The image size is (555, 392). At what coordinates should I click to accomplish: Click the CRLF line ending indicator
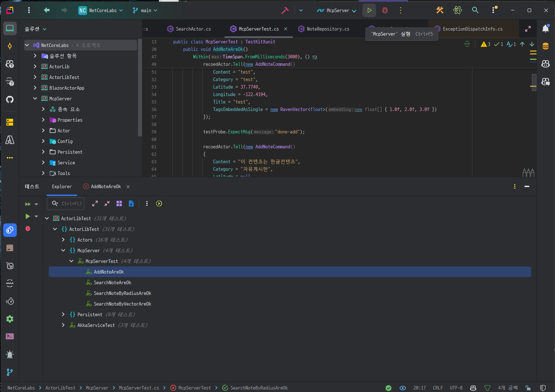click(x=438, y=388)
